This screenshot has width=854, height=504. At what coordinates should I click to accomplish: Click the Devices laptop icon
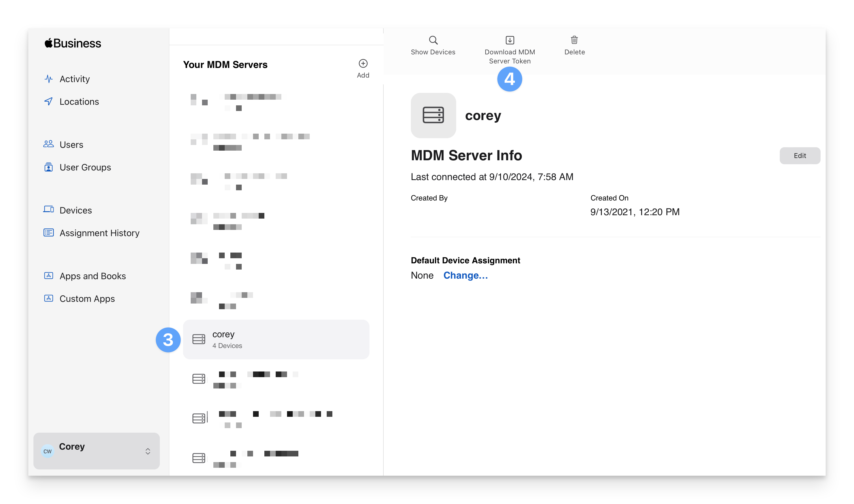[x=49, y=210]
